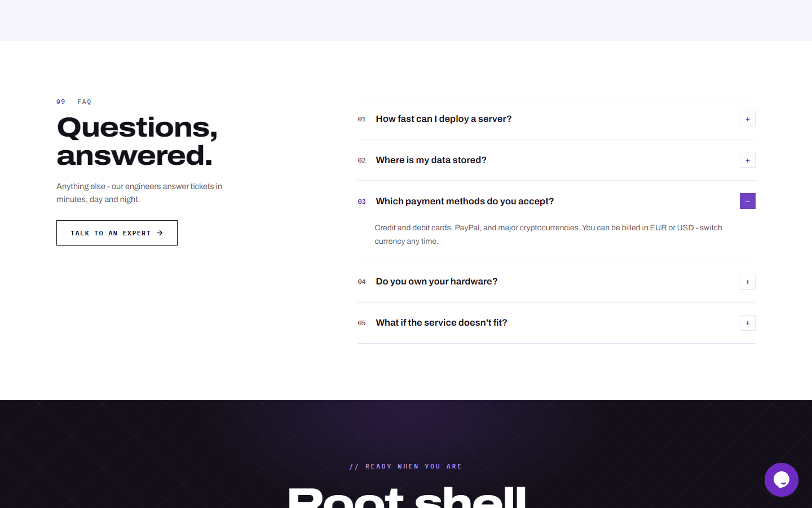812x508 pixels.
Task: Click FAQ number 01 label
Action: 361,119
